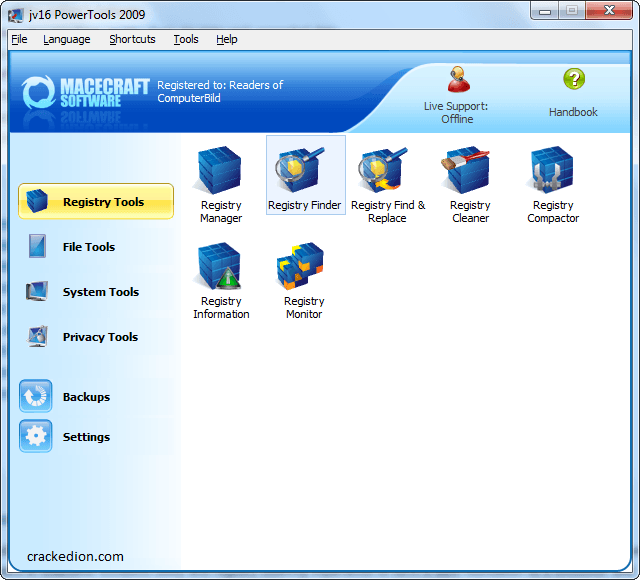Open the Settings section label

pos(86,437)
